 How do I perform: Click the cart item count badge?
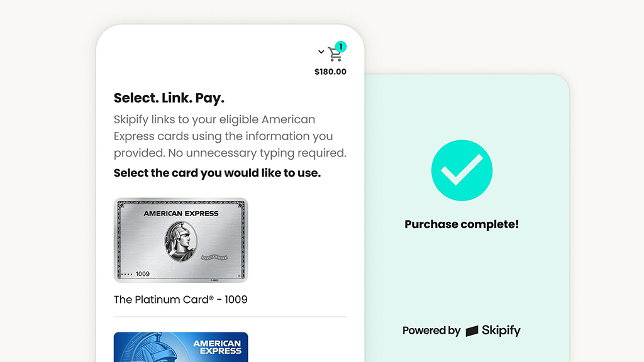(x=340, y=47)
